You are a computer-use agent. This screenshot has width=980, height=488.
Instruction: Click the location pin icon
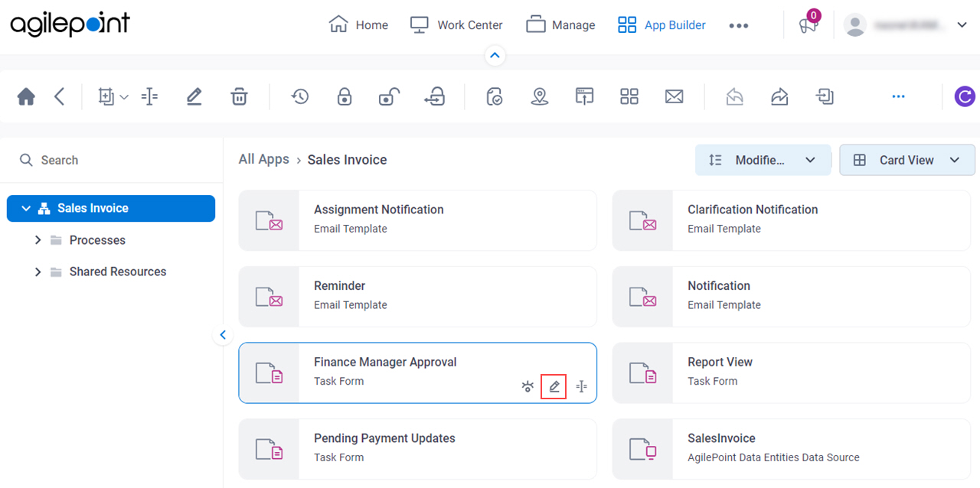coord(540,96)
